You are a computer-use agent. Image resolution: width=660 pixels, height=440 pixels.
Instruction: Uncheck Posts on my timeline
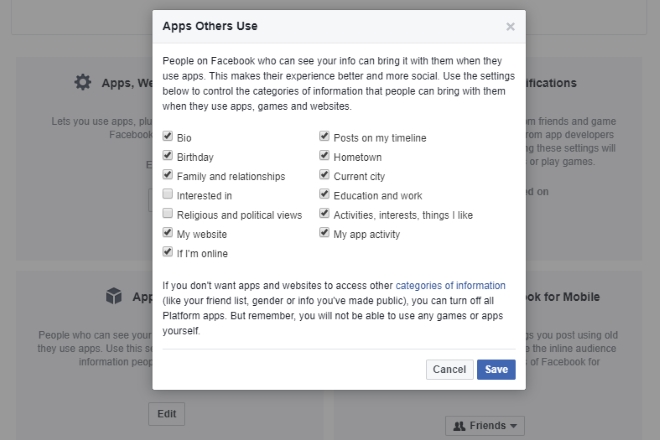pos(325,137)
